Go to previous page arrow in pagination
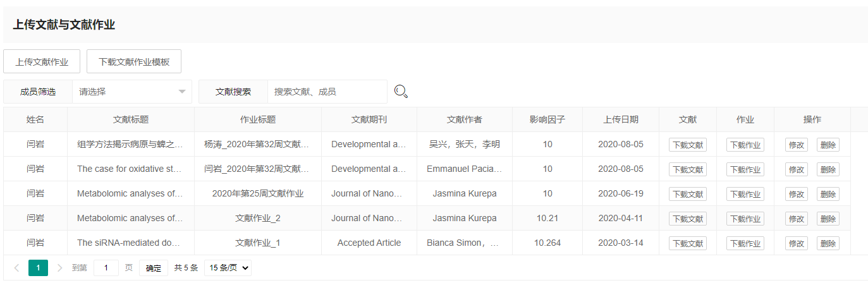The image size is (868, 290). (x=16, y=268)
